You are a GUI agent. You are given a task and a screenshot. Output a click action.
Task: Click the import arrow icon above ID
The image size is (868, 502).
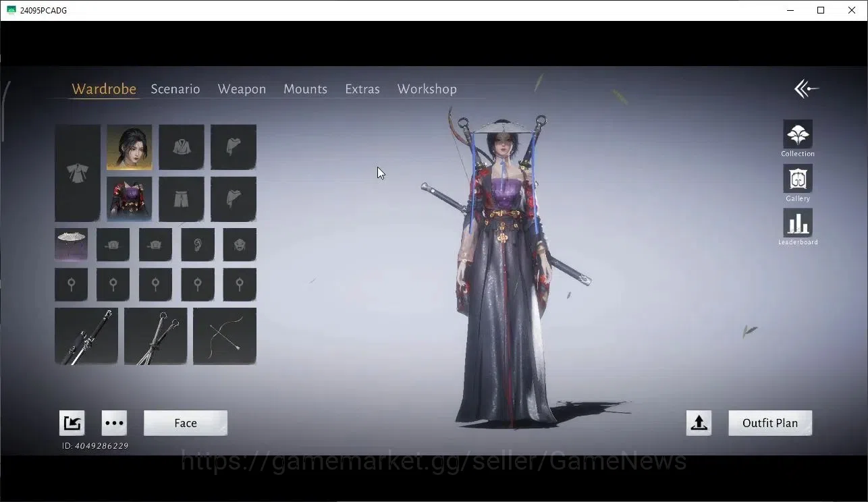(72, 423)
